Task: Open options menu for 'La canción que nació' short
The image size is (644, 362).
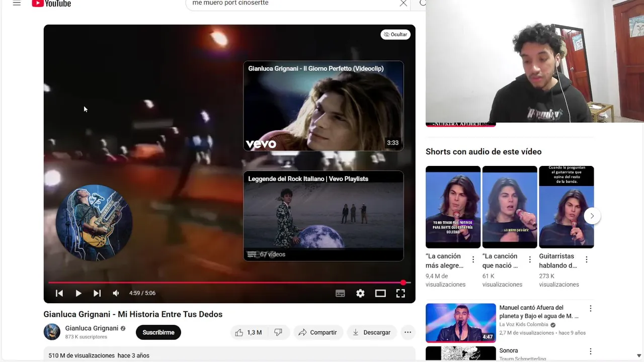Action: 530,259
